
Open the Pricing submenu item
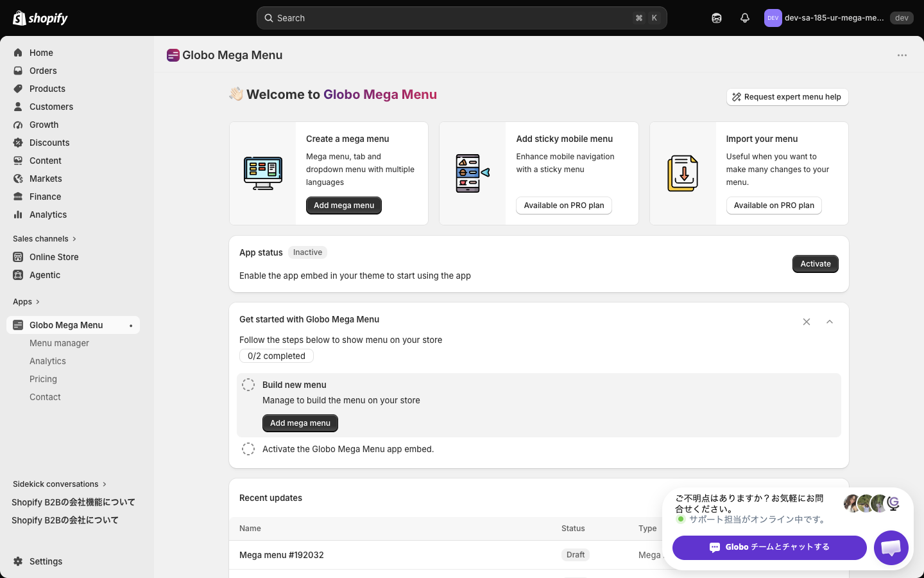coord(43,379)
